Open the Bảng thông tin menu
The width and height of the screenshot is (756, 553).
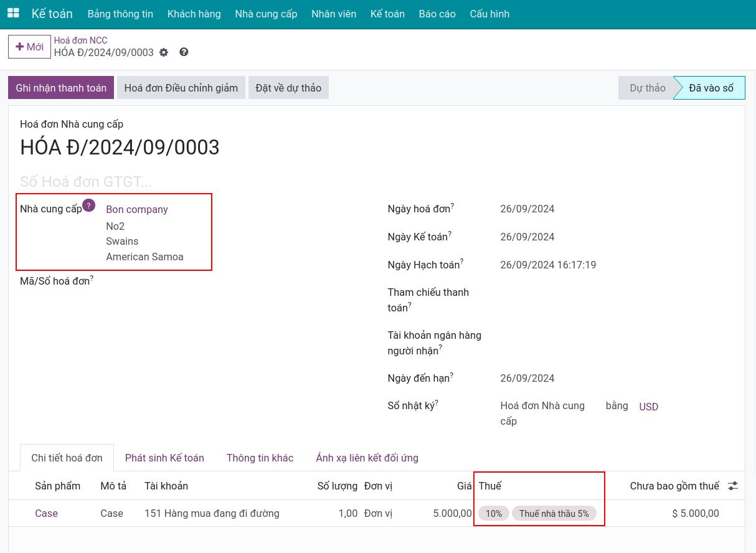tap(120, 14)
